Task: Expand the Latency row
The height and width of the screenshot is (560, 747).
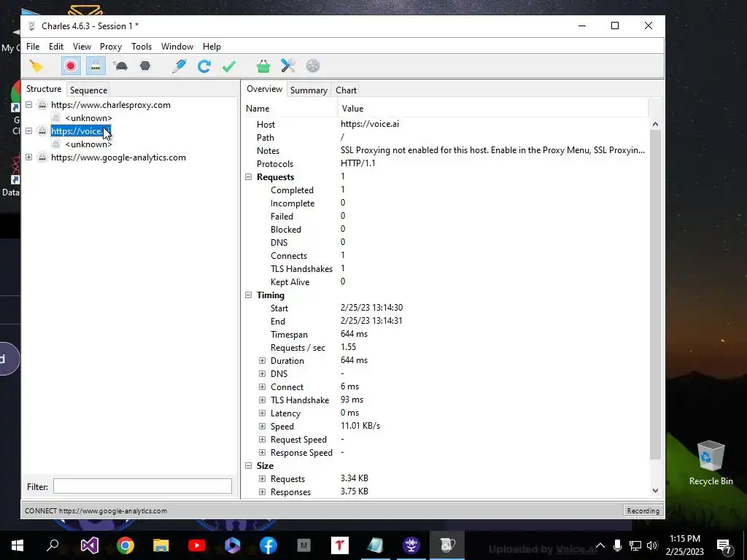Action: pyautogui.click(x=262, y=413)
